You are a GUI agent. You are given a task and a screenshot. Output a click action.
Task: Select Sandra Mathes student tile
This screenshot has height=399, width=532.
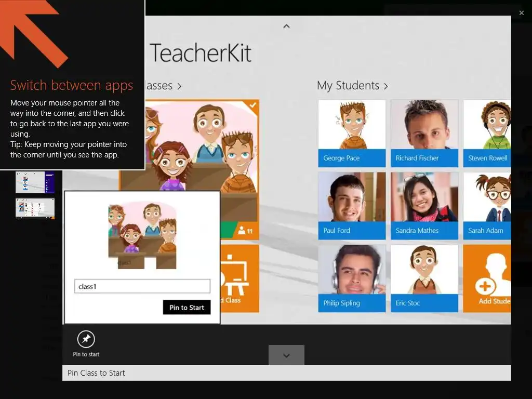pos(424,206)
